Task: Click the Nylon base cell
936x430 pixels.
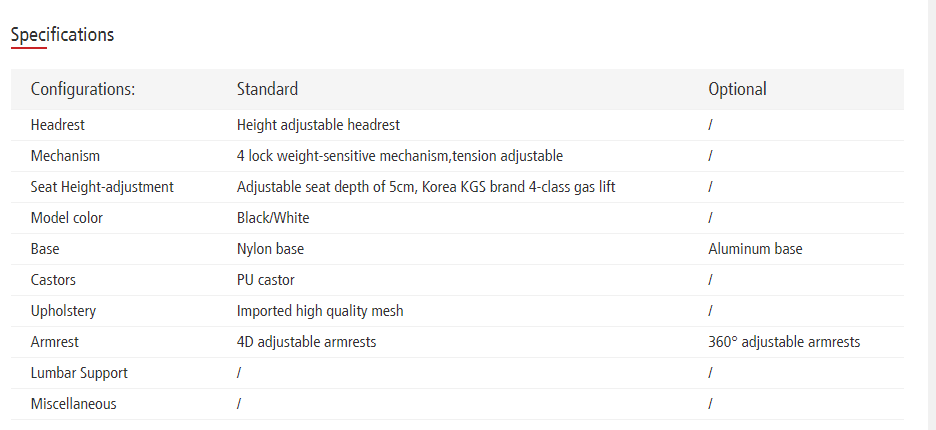Action: point(270,249)
